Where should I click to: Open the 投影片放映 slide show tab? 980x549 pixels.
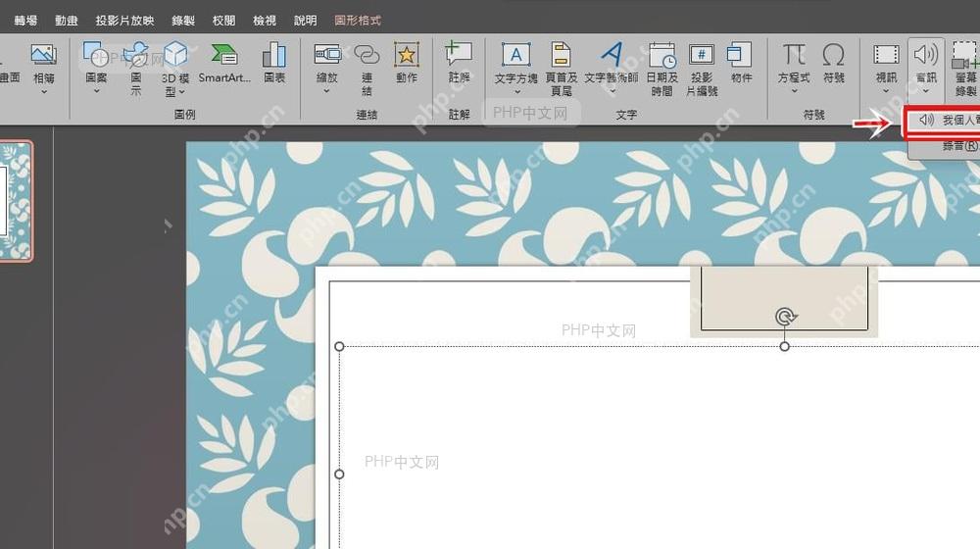pyautogui.click(x=124, y=21)
